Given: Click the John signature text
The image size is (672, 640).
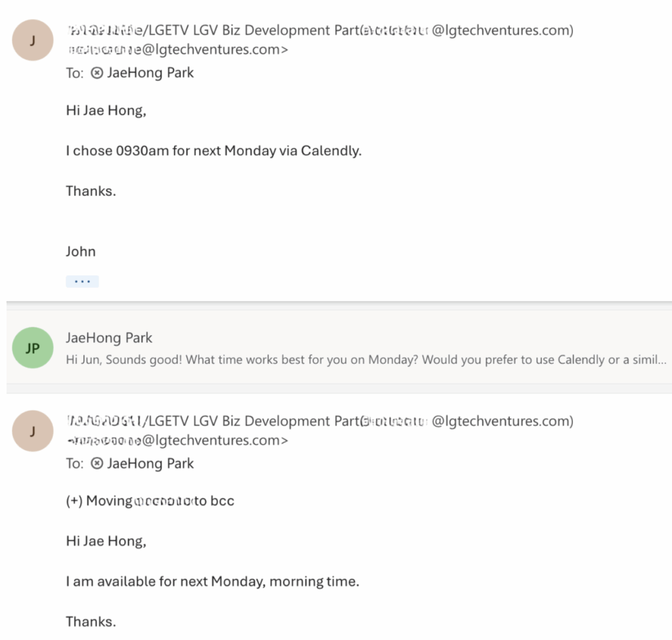Looking at the screenshot, I should (81, 251).
